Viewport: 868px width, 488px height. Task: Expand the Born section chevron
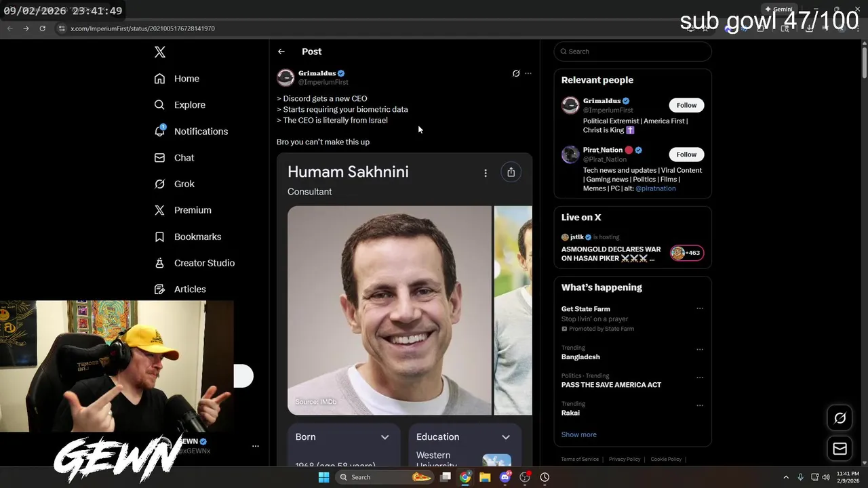pos(384,437)
